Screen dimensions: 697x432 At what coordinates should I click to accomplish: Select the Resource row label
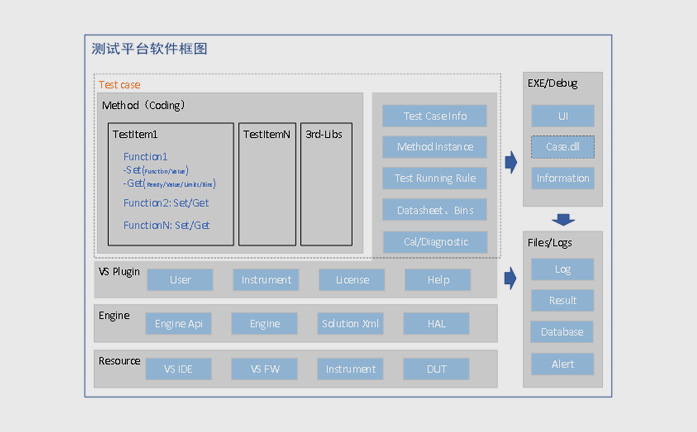tap(119, 361)
